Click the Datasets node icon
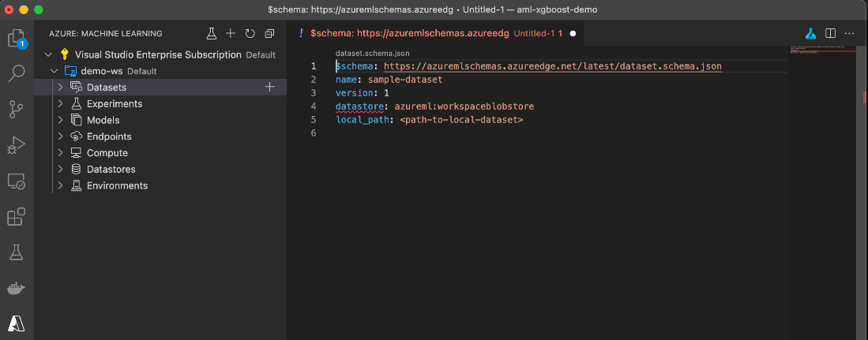This screenshot has width=868, height=340. 76,88
